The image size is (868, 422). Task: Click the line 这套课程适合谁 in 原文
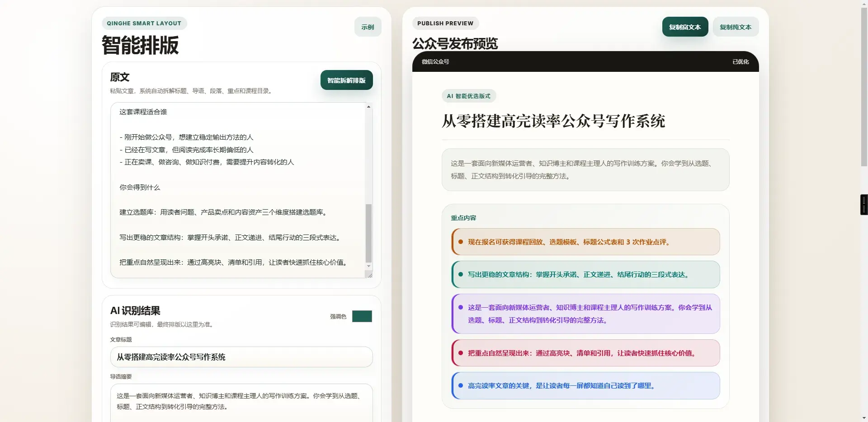click(x=143, y=112)
